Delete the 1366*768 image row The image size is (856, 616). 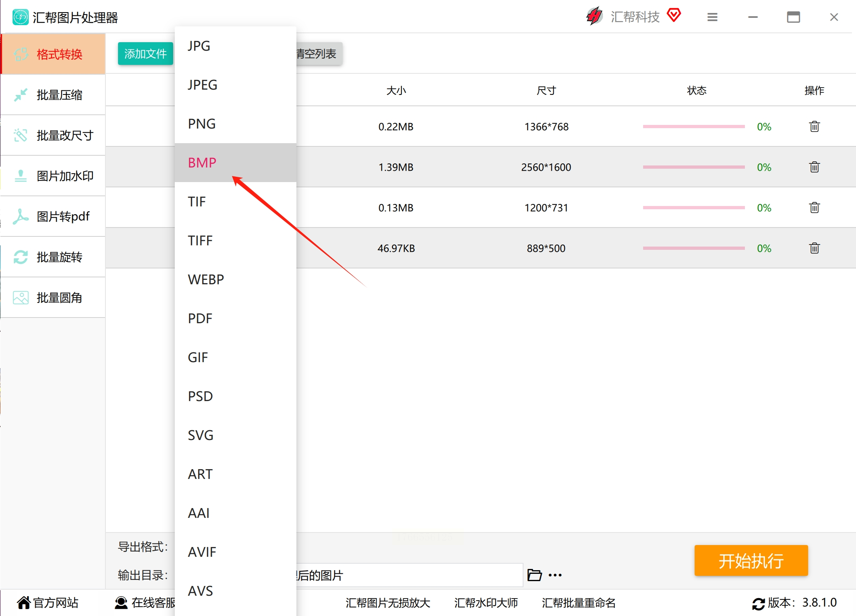(x=814, y=127)
